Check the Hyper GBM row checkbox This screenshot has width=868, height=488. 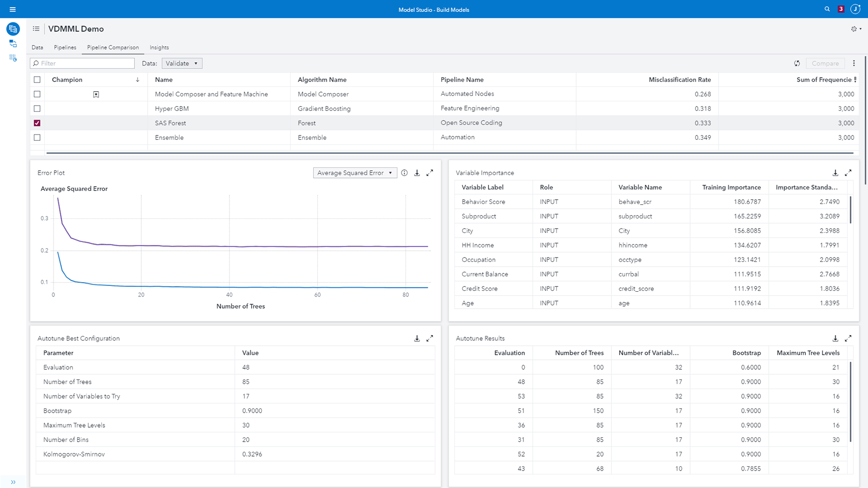pos(37,108)
